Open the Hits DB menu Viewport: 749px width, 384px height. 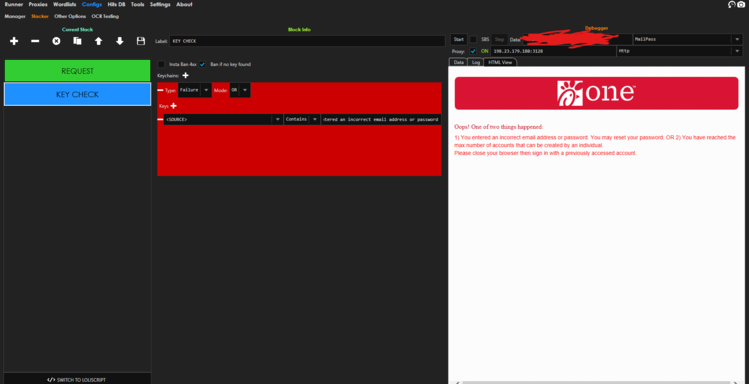(117, 4)
